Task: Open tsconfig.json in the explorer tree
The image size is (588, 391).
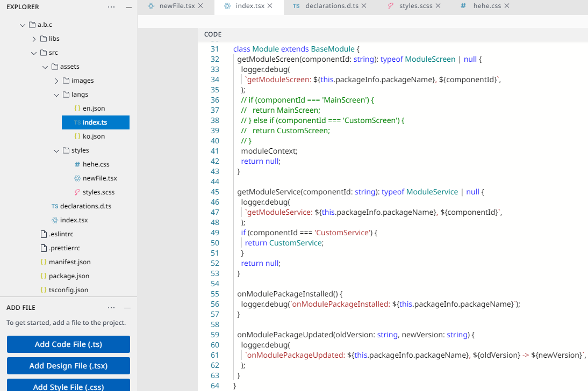Action: point(68,290)
